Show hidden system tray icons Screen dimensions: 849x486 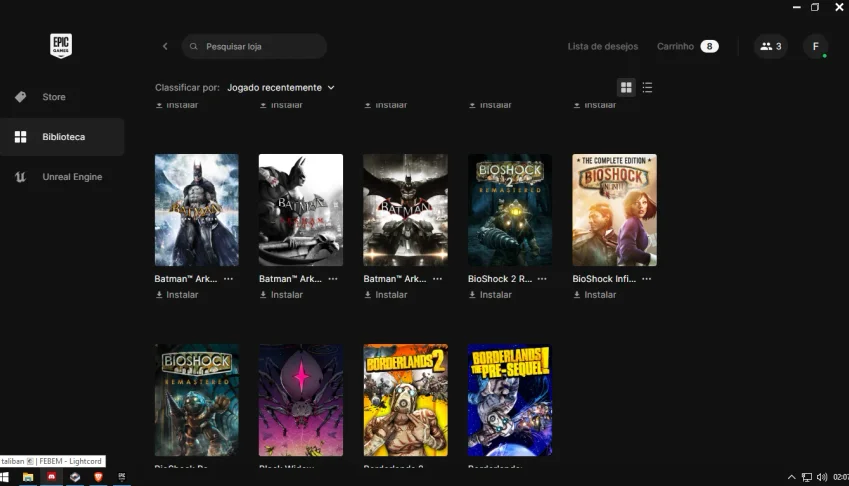pyautogui.click(x=791, y=477)
